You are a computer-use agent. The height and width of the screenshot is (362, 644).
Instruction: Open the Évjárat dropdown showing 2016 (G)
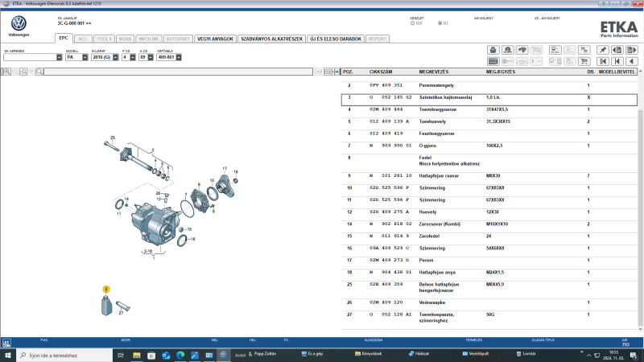click(x=115, y=57)
